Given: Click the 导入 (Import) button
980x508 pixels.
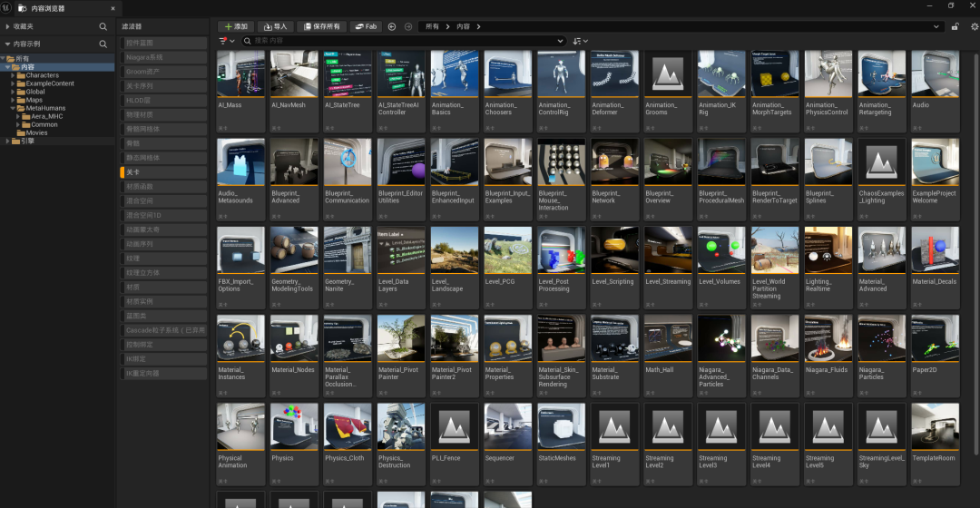Looking at the screenshot, I should click(275, 27).
